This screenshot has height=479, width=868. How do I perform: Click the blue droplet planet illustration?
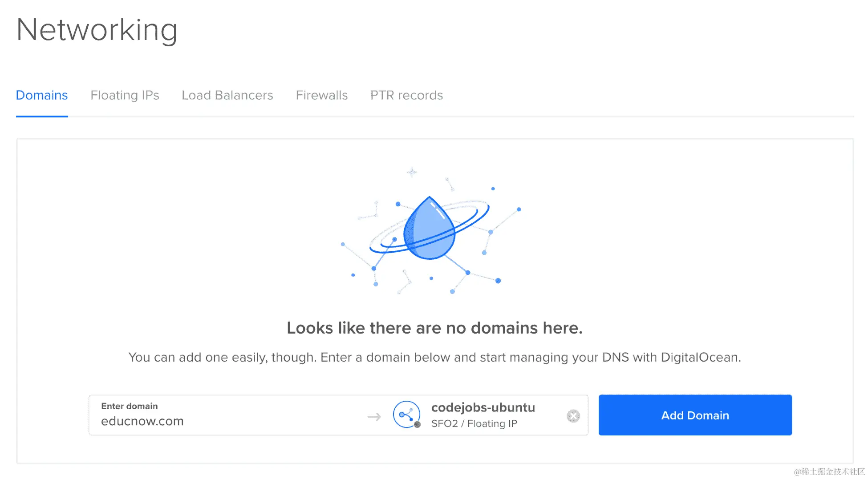430,229
